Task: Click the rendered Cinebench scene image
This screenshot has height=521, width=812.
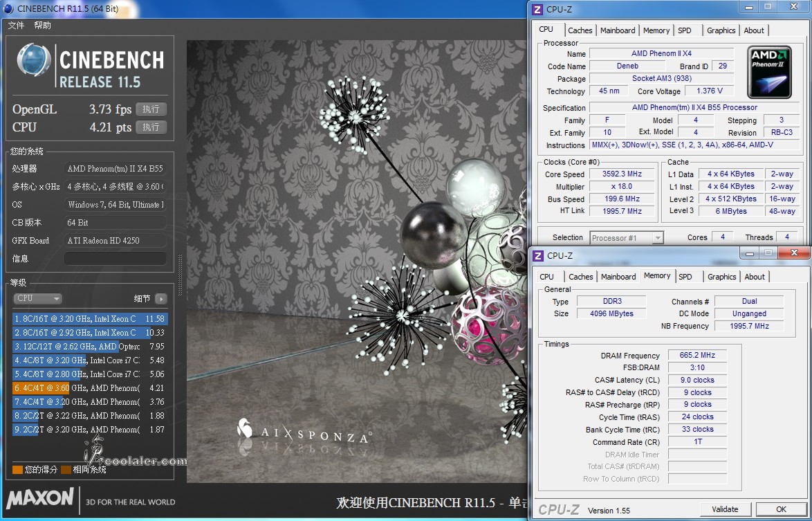Action: point(356,262)
